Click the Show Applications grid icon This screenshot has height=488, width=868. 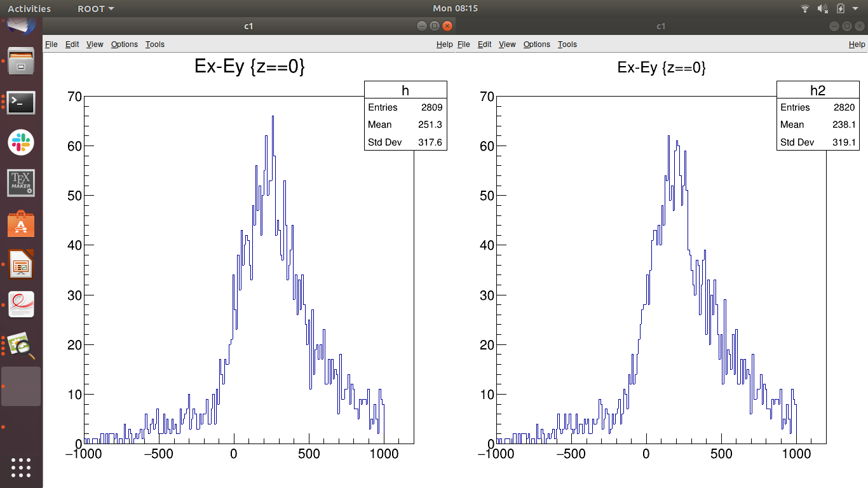coord(21,467)
